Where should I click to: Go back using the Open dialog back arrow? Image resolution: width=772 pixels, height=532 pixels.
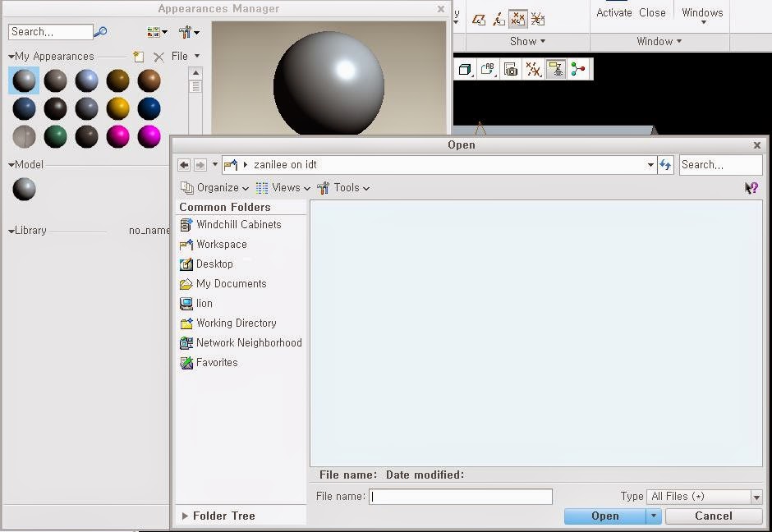coord(184,165)
